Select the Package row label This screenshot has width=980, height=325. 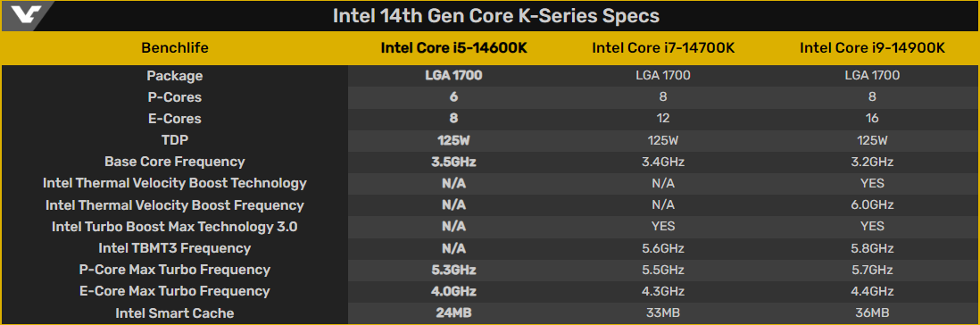175,76
